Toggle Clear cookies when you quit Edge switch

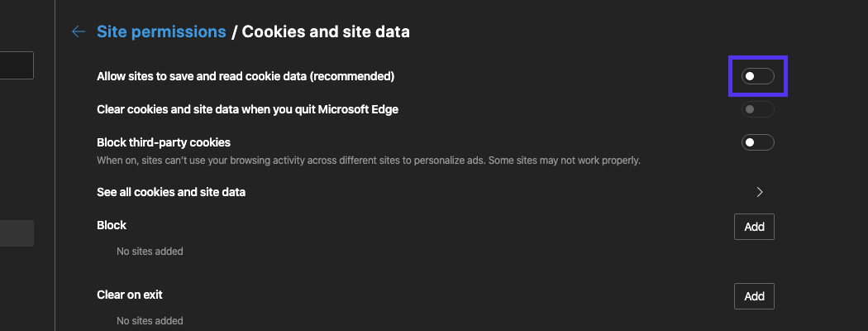point(757,109)
